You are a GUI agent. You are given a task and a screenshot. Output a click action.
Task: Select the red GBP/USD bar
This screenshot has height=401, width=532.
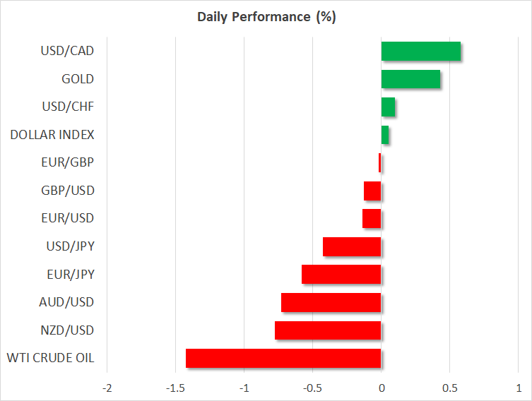tap(372, 191)
